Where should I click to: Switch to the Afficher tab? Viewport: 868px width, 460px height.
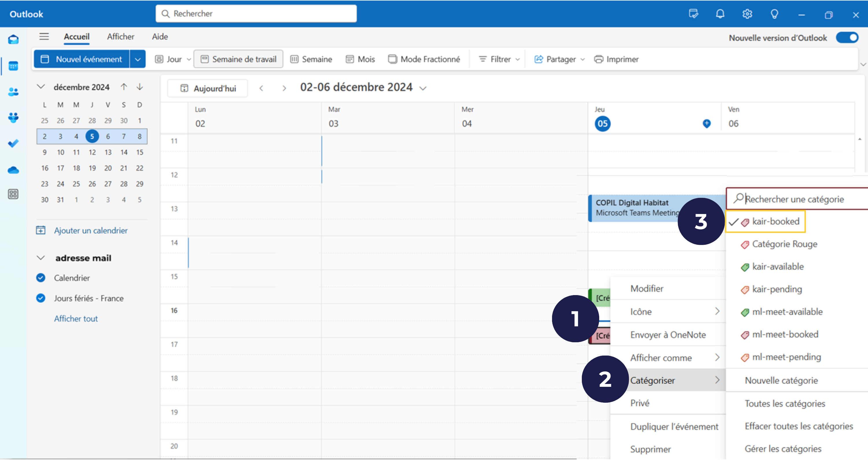tap(120, 36)
